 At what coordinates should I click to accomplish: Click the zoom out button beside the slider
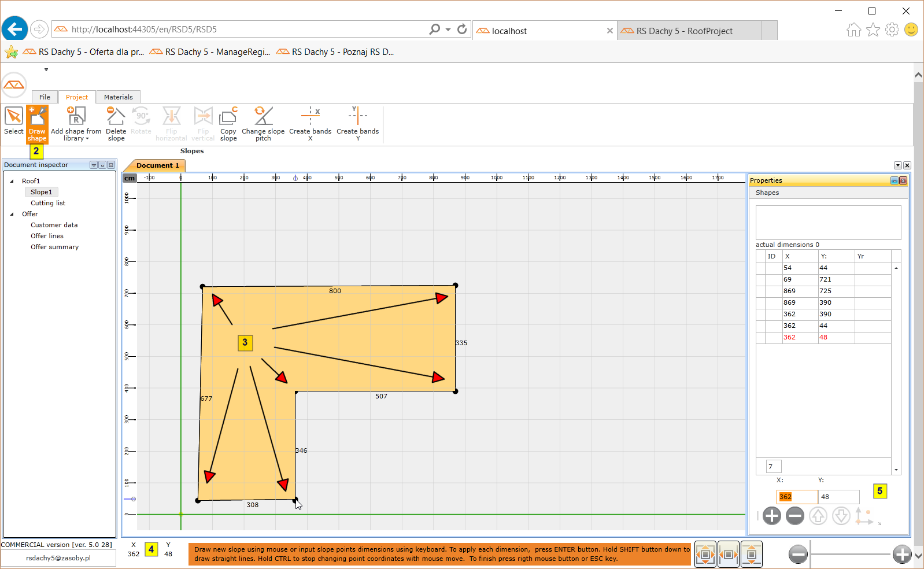(798, 555)
